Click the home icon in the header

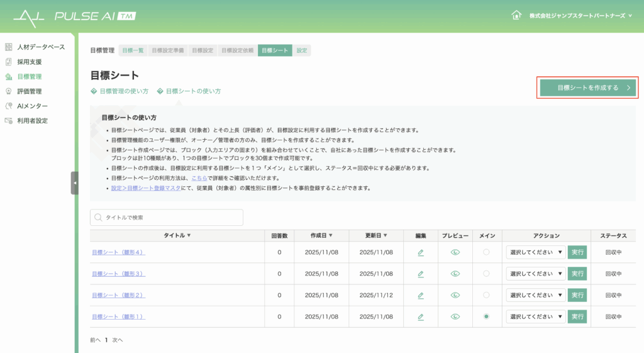[516, 15]
